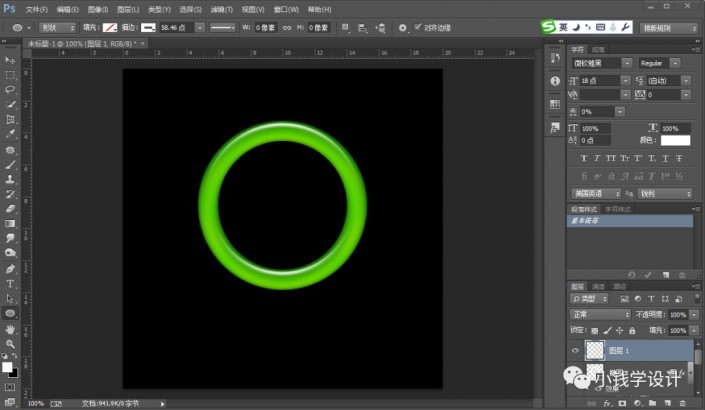
Task: Toggle the align edges checkbox
Action: pyautogui.click(x=417, y=28)
